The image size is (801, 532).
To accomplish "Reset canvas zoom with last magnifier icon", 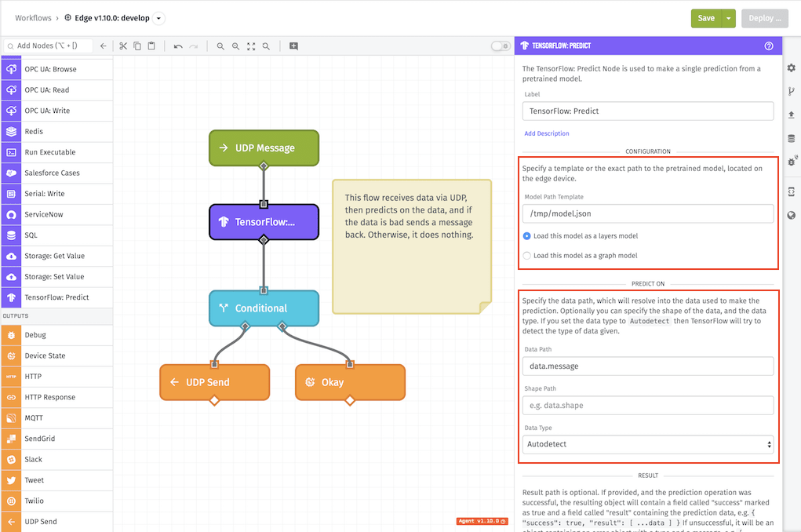I will click(266, 46).
